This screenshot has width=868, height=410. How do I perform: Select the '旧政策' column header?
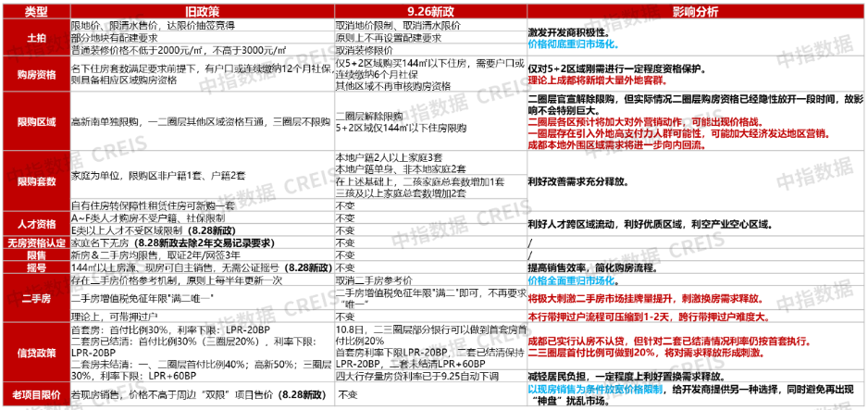[201, 12]
